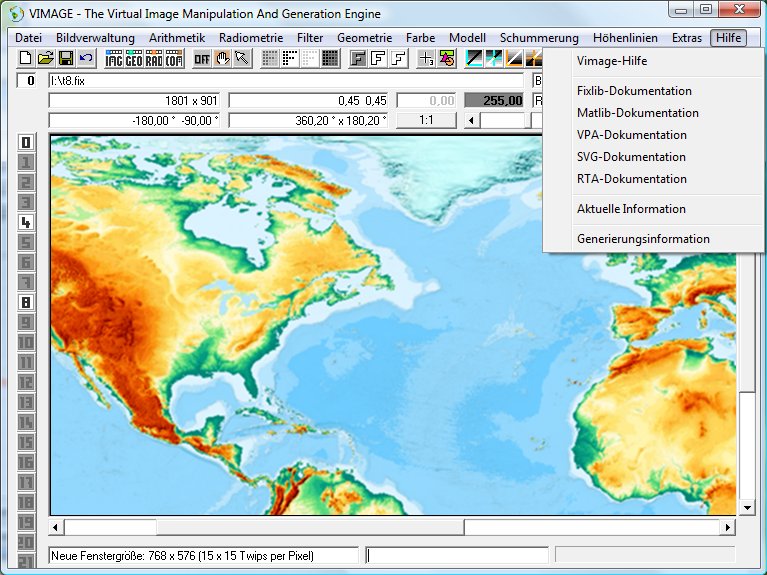Activate the hand pan tool
Viewport: 767px width, 575px height.
222,59
